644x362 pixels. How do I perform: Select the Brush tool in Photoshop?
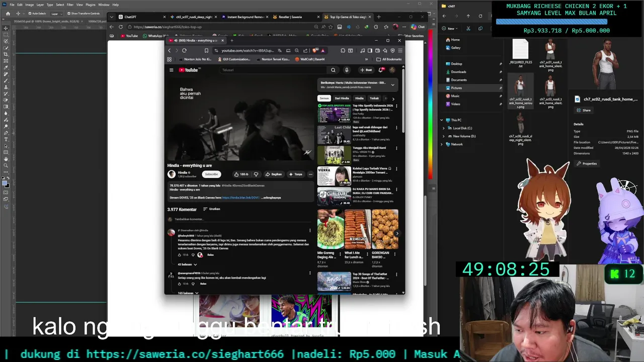pos(6,80)
